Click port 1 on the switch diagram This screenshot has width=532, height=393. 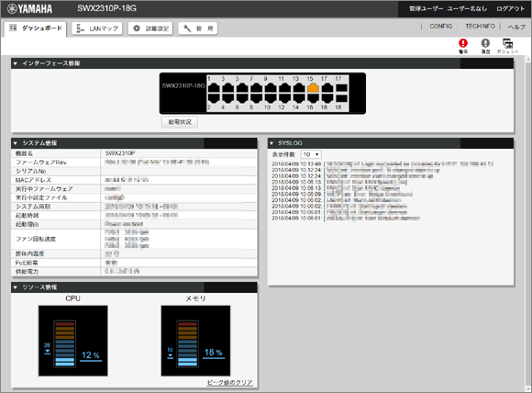coord(214,88)
